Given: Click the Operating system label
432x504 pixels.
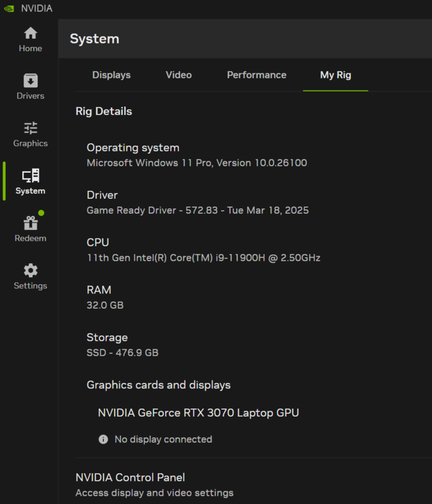Looking at the screenshot, I should pyautogui.click(x=133, y=148).
